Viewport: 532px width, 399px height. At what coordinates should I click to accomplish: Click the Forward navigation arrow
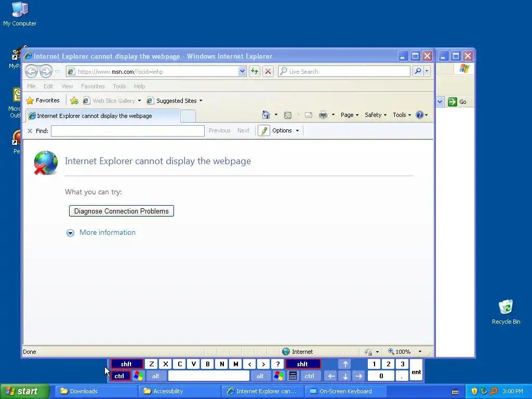(46, 72)
